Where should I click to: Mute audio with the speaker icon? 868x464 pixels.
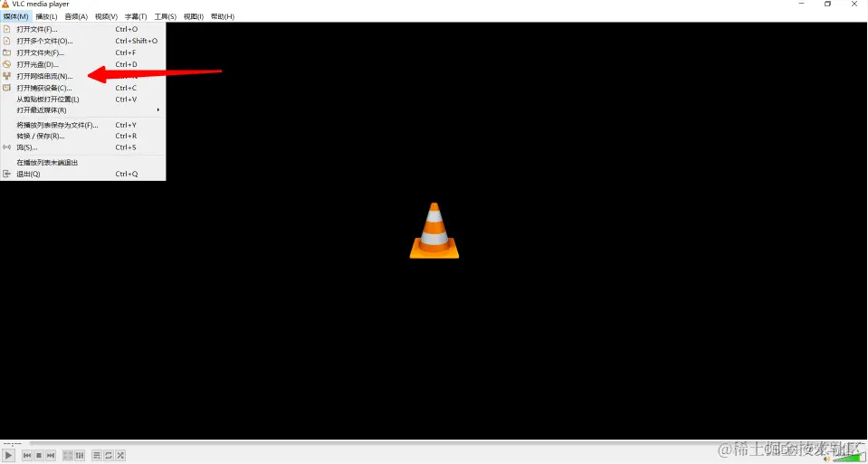(x=827, y=459)
